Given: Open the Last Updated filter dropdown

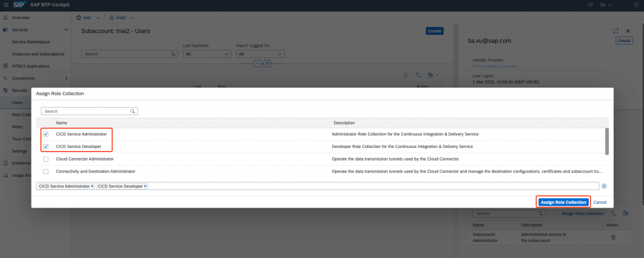Looking at the screenshot, I should point(226,54).
